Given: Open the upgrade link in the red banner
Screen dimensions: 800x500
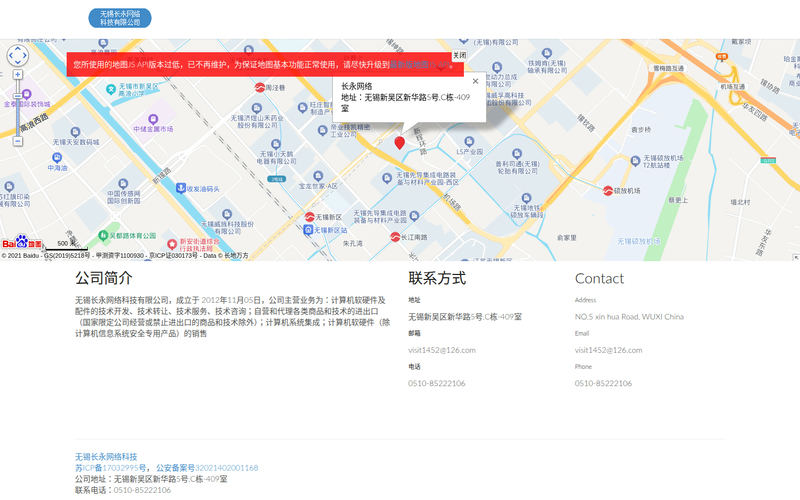Looking at the screenshot, I should (x=420, y=65).
